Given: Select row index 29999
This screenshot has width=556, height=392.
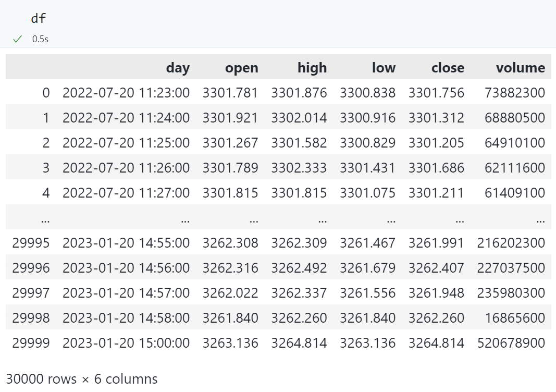Looking at the screenshot, I should coord(31,343).
